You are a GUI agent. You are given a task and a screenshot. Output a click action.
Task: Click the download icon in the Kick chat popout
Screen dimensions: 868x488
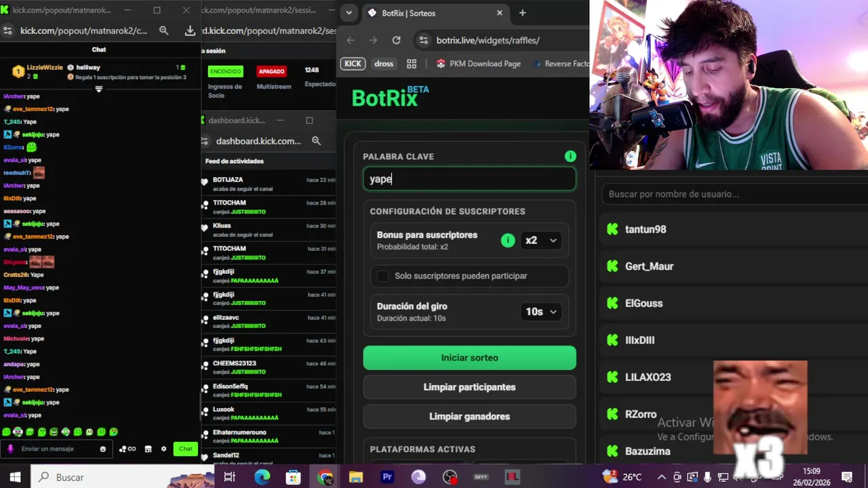(190, 30)
